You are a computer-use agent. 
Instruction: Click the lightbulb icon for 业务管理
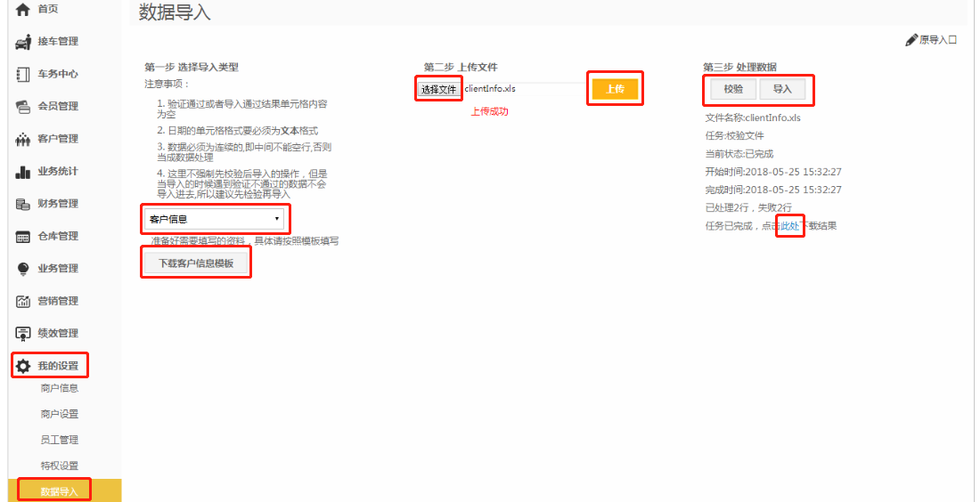coord(24,269)
